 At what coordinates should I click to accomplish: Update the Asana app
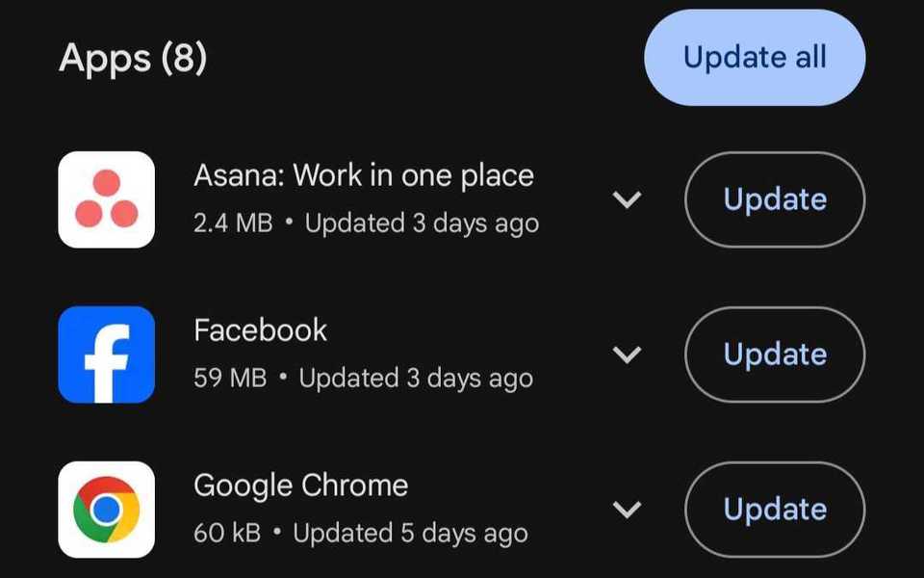point(775,199)
